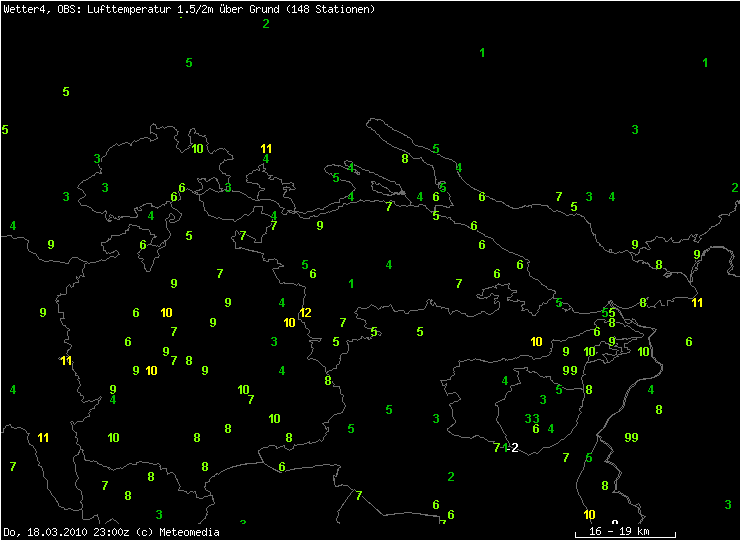
Task: Click the green 2 at the right edge
Action: coord(734,187)
